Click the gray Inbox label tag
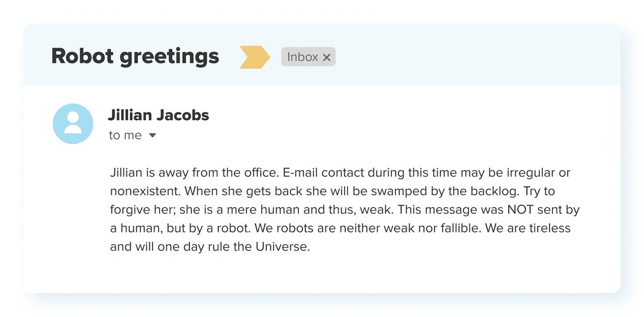Image resolution: width=644 pixels, height=317 pixels. [302, 57]
